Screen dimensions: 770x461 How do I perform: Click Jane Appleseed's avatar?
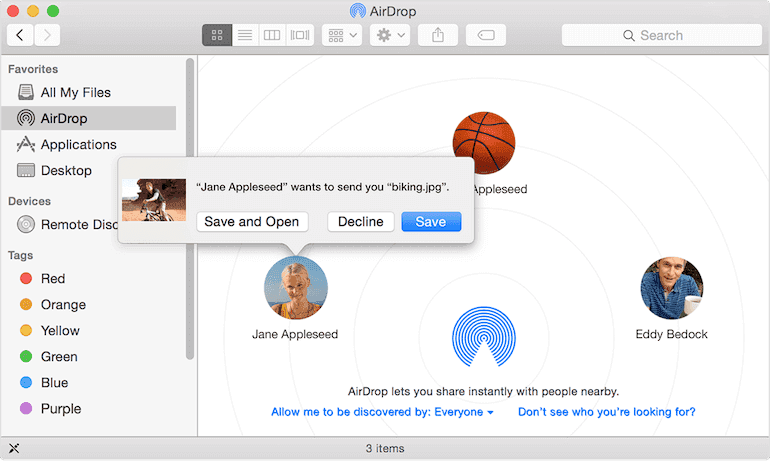[295, 288]
